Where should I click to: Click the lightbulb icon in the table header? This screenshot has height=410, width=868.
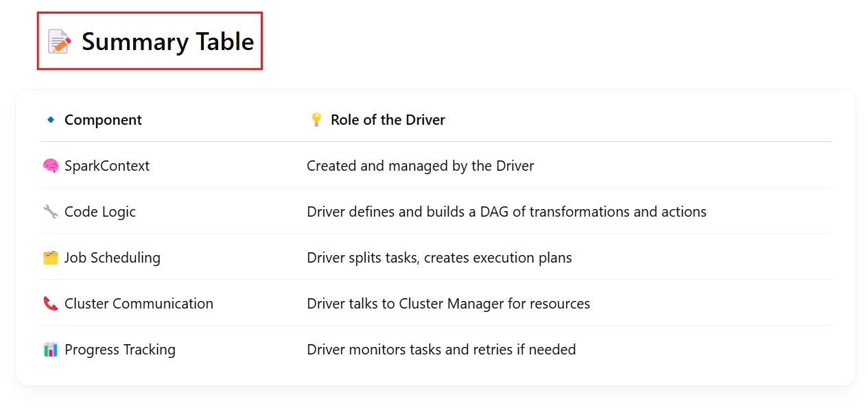point(316,120)
